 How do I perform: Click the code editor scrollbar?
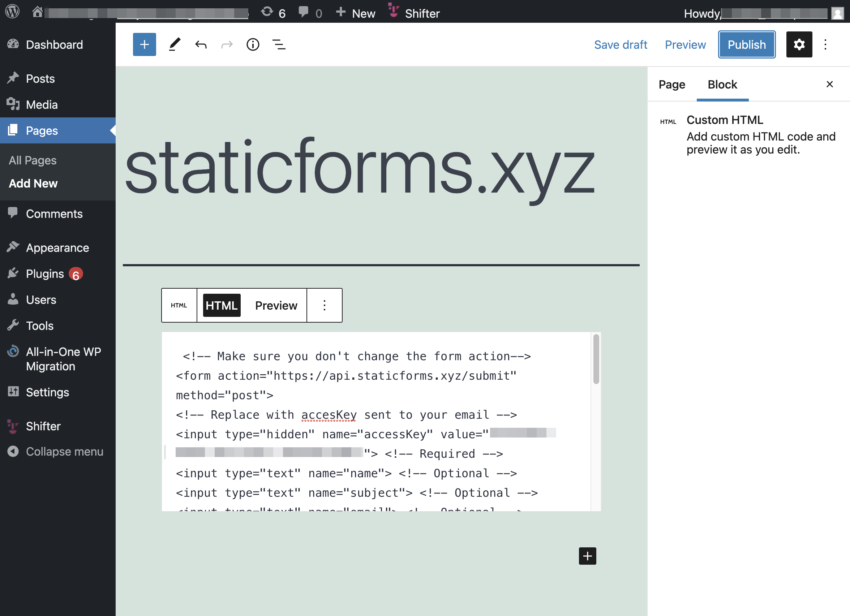[596, 359]
